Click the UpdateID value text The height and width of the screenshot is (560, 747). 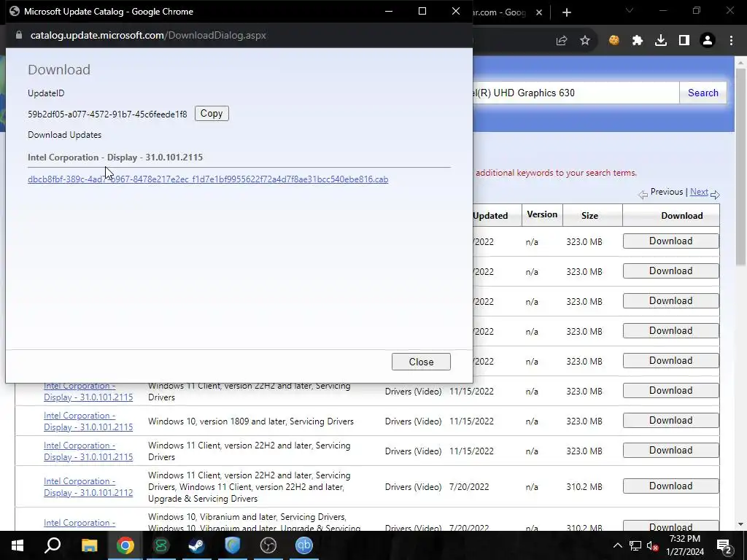(107, 114)
